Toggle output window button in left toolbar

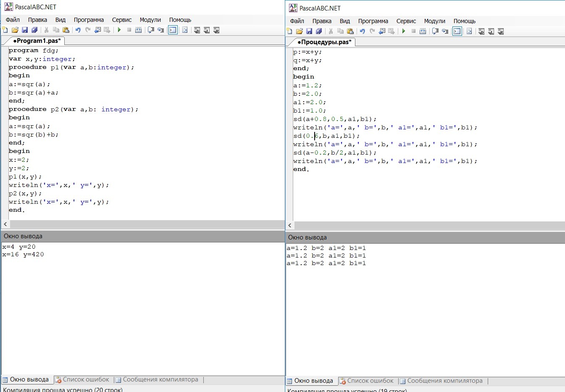(x=173, y=30)
